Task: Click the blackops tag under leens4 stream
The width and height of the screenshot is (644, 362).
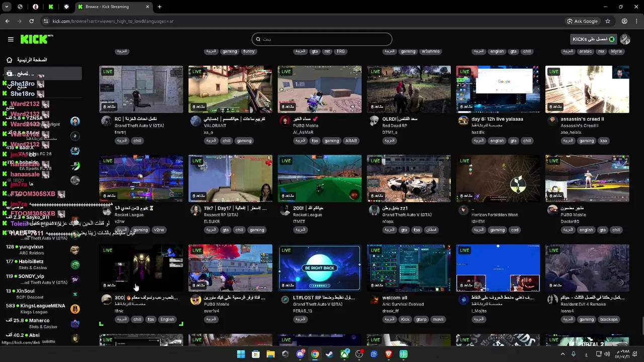Action: 609,319
